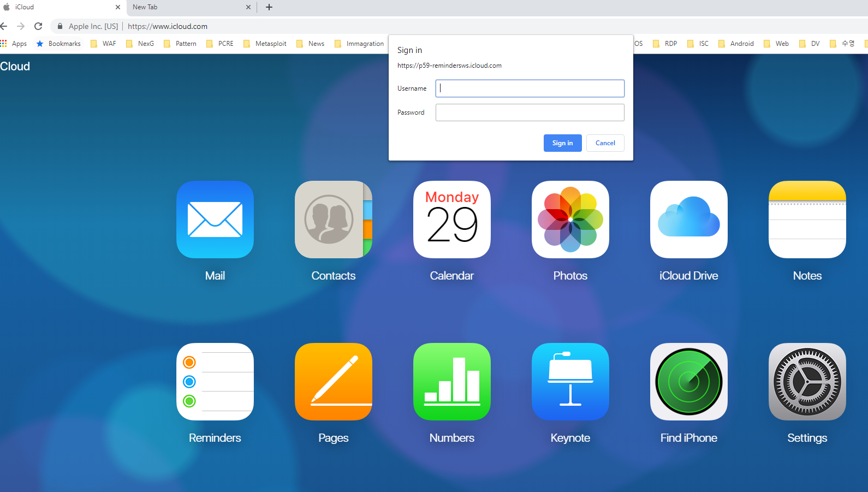
Task: Open the Mail app icon
Action: (x=215, y=220)
